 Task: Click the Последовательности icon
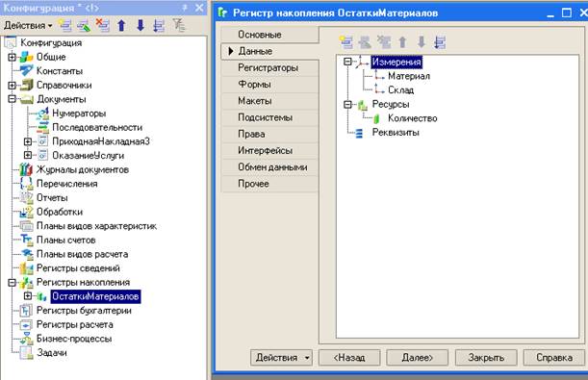[x=42, y=127]
